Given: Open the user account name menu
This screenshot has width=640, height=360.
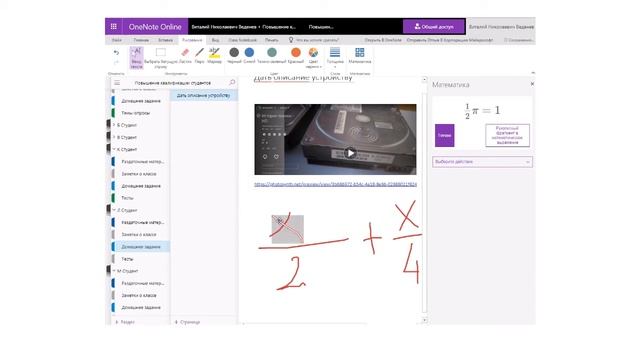Looking at the screenshot, I should [x=501, y=27].
